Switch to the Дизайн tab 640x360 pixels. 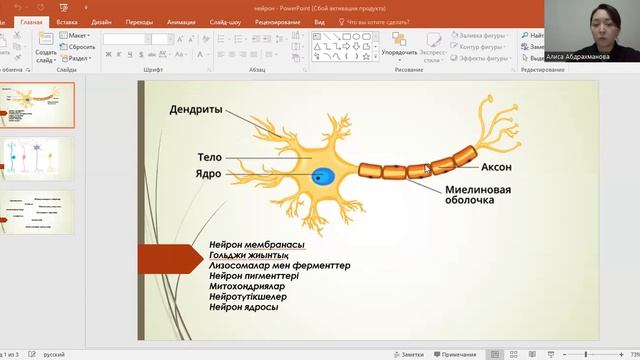[x=101, y=22]
